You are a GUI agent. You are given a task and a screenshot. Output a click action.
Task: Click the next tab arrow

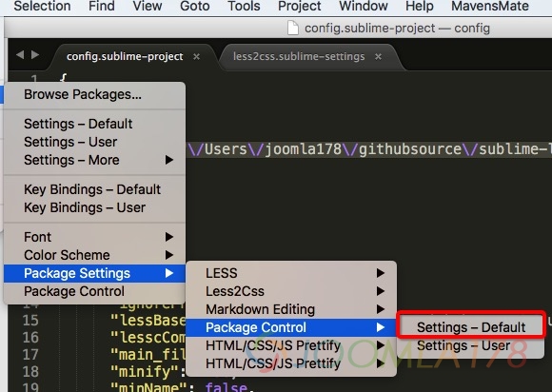[x=35, y=55]
